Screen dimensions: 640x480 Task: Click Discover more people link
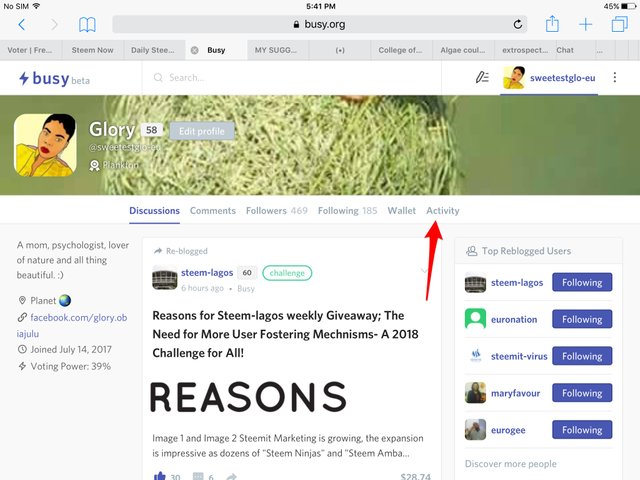coord(511,464)
